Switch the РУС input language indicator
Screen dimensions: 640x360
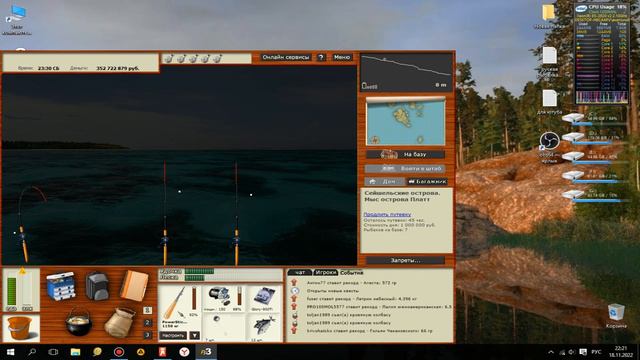coord(596,352)
